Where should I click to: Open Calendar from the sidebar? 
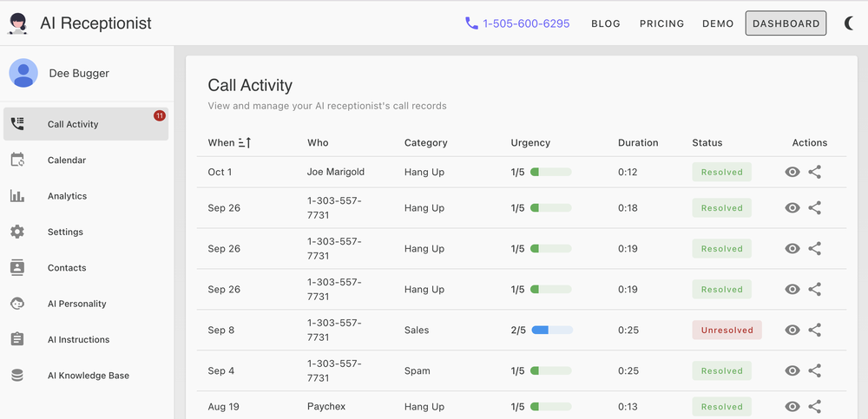pyautogui.click(x=67, y=160)
